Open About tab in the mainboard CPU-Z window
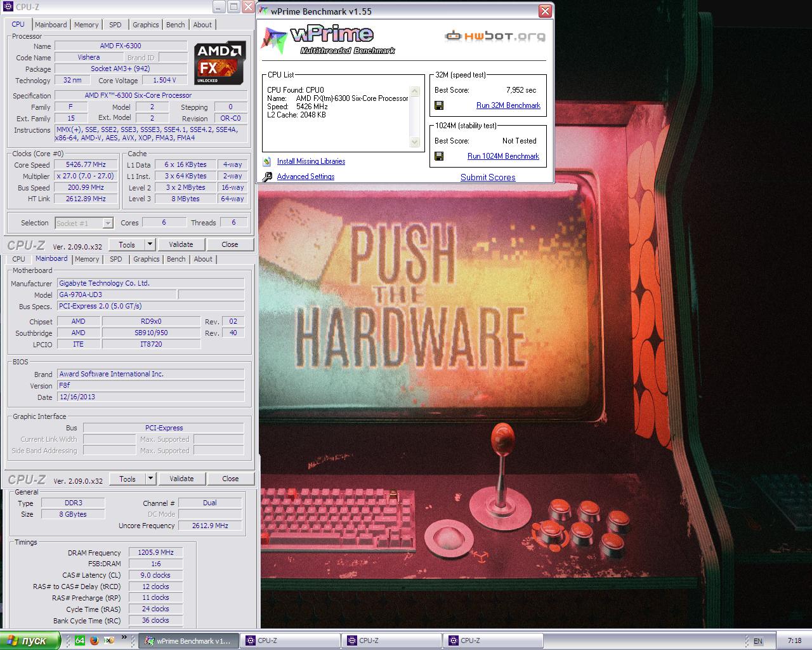Image resolution: width=812 pixels, height=650 pixels. click(x=203, y=259)
